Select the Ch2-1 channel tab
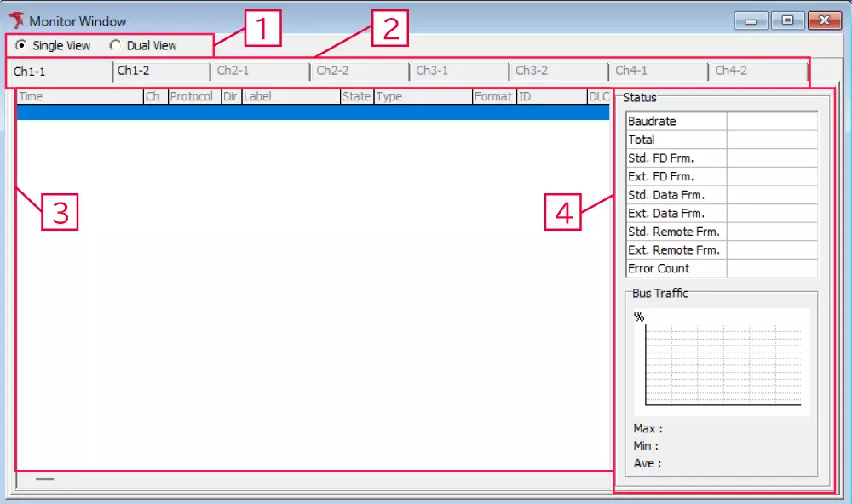 click(x=260, y=72)
